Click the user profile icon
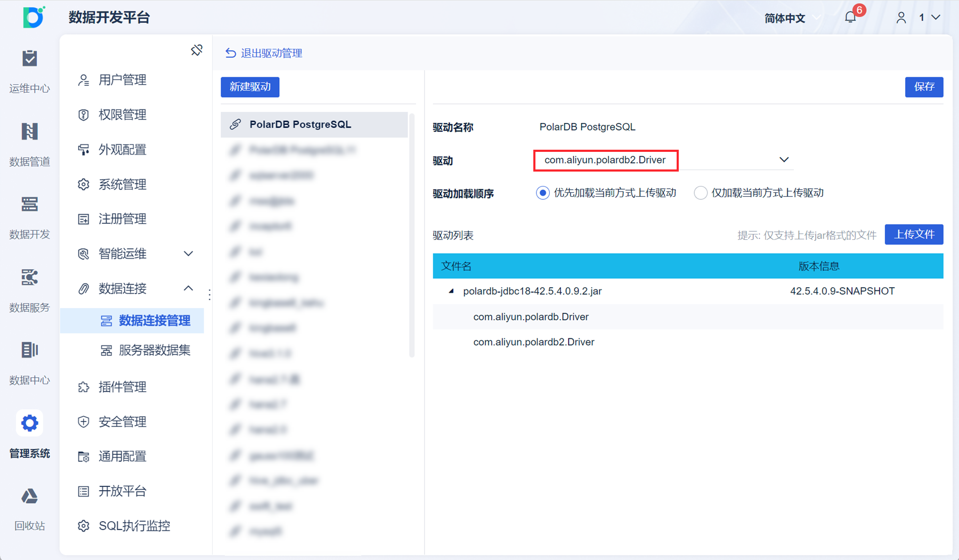This screenshot has width=959, height=560. (901, 18)
